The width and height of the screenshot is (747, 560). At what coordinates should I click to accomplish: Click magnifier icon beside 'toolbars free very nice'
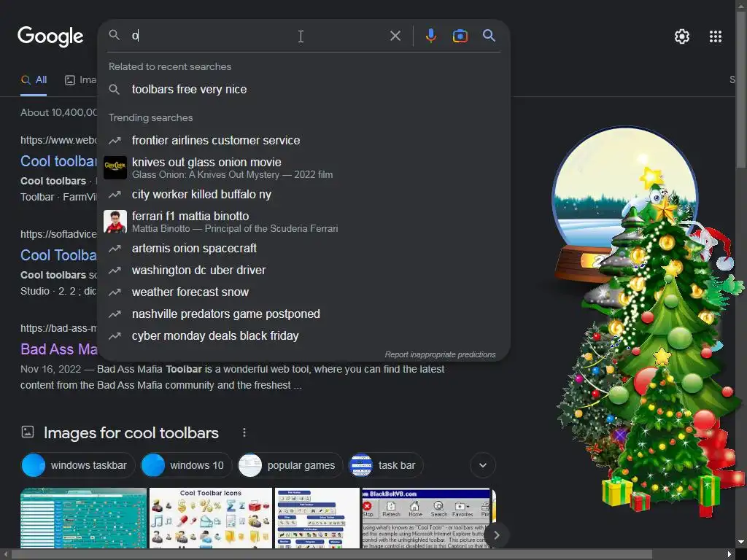click(114, 89)
